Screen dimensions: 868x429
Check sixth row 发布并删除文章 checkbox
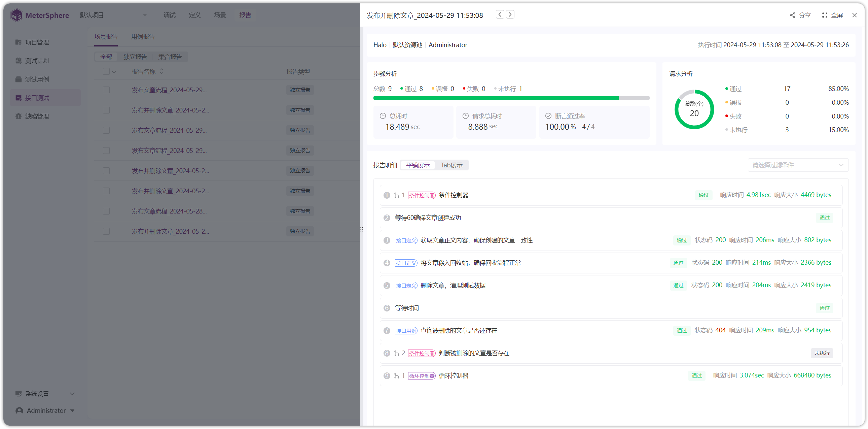tap(106, 191)
